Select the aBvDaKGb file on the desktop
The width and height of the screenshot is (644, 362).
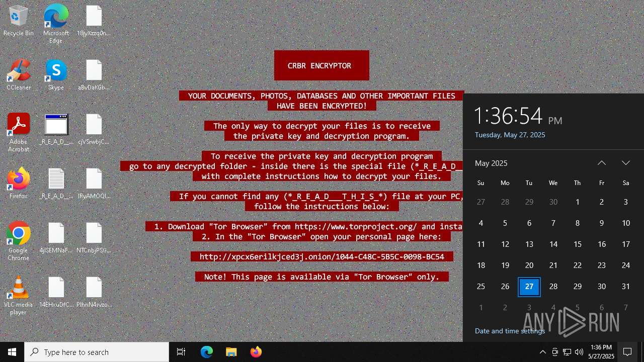pos(94,75)
